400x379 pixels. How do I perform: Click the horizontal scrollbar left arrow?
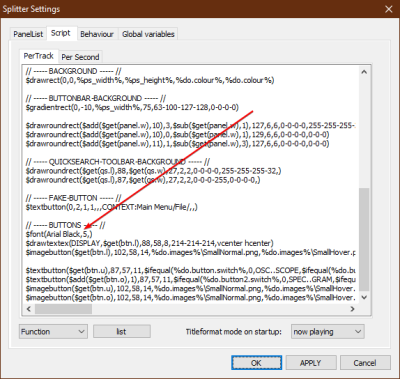29,309
